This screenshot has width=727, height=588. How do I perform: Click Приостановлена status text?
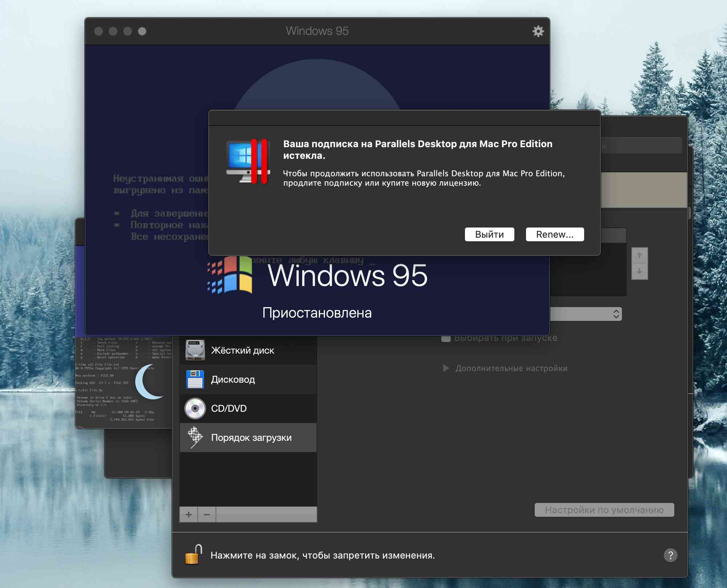(317, 313)
